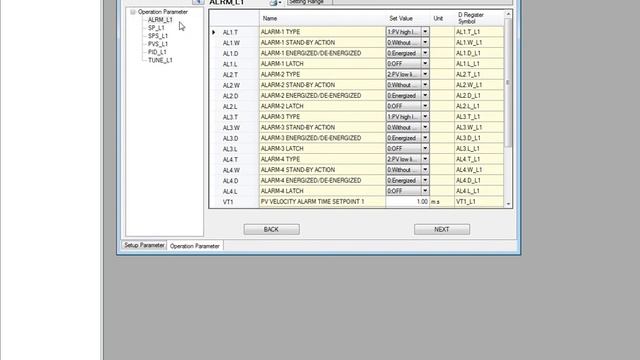
Task: Select the VT1 row header
Action: 234,202
